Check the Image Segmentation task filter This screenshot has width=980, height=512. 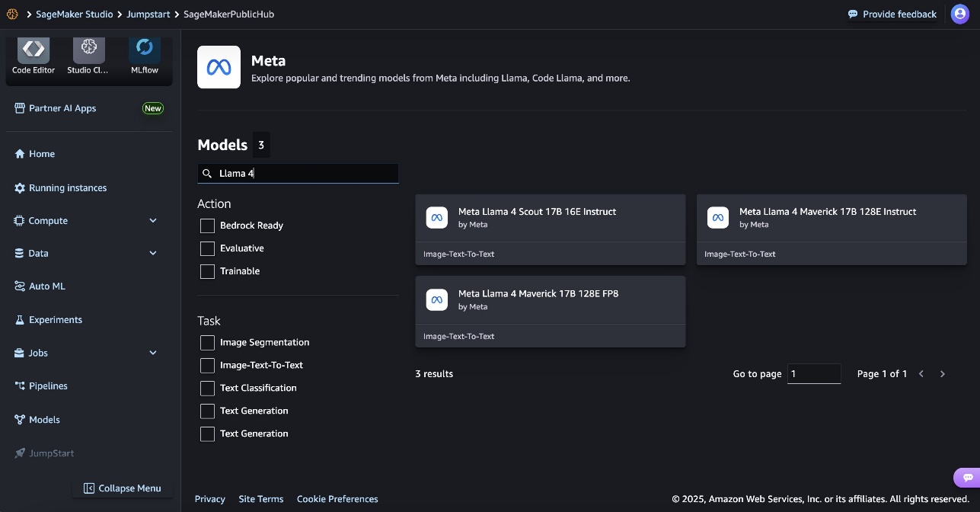pos(207,343)
